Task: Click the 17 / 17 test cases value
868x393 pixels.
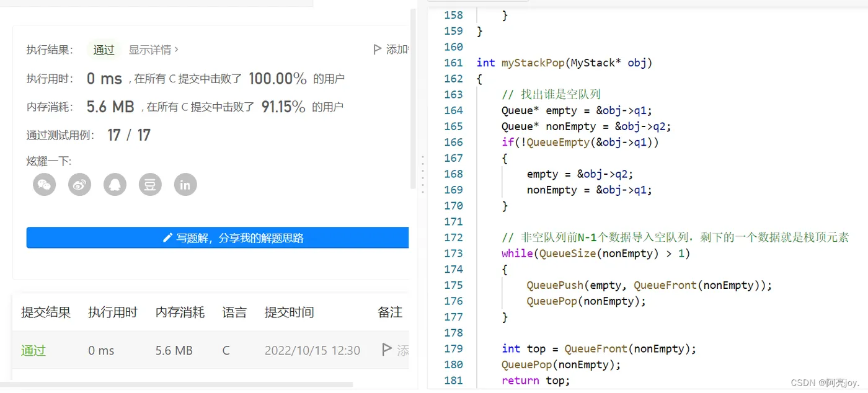Action: [x=129, y=135]
